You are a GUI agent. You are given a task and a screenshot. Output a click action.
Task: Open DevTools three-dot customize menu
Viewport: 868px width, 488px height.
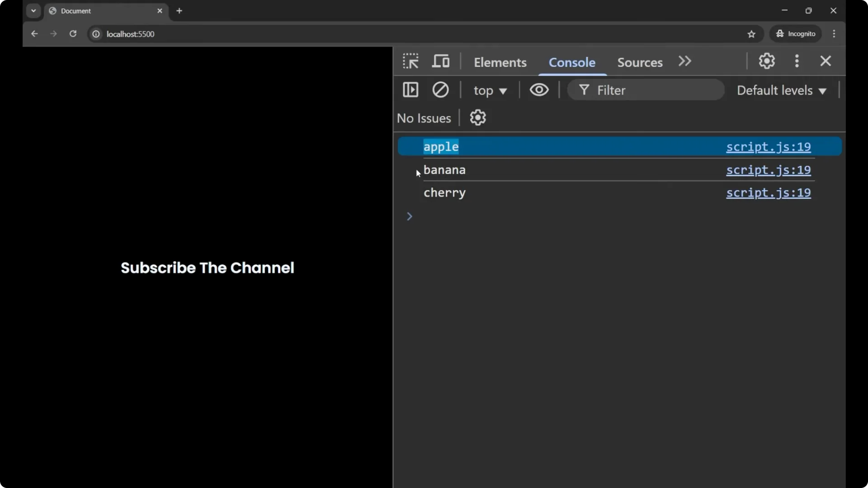point(797,61)
